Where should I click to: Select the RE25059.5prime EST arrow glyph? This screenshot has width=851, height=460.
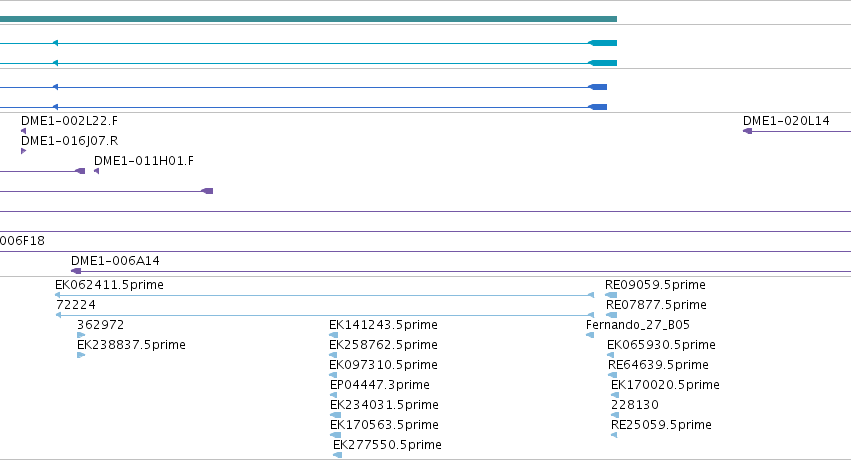coord(614,435)
